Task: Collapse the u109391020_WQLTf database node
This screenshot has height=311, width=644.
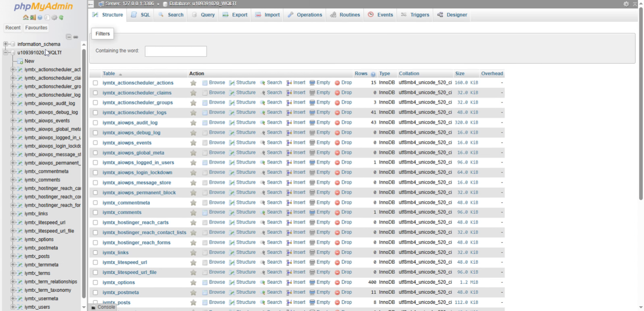Action: click(6, 53)
